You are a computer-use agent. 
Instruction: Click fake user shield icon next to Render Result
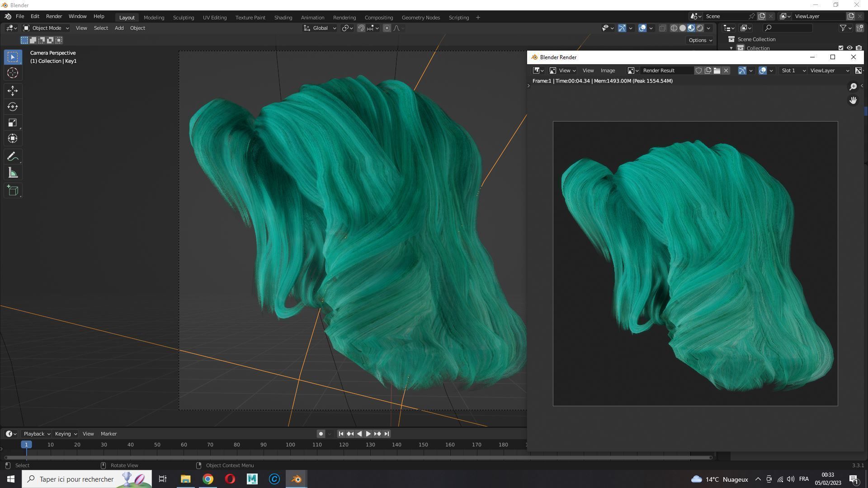[x=698, y=70]
